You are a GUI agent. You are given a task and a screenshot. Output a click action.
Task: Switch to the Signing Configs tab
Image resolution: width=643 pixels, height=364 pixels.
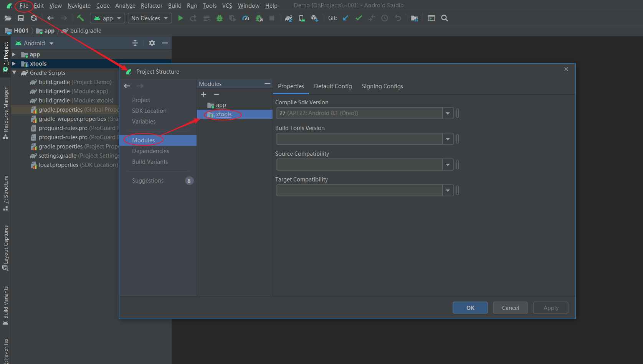tap(382, 86)
